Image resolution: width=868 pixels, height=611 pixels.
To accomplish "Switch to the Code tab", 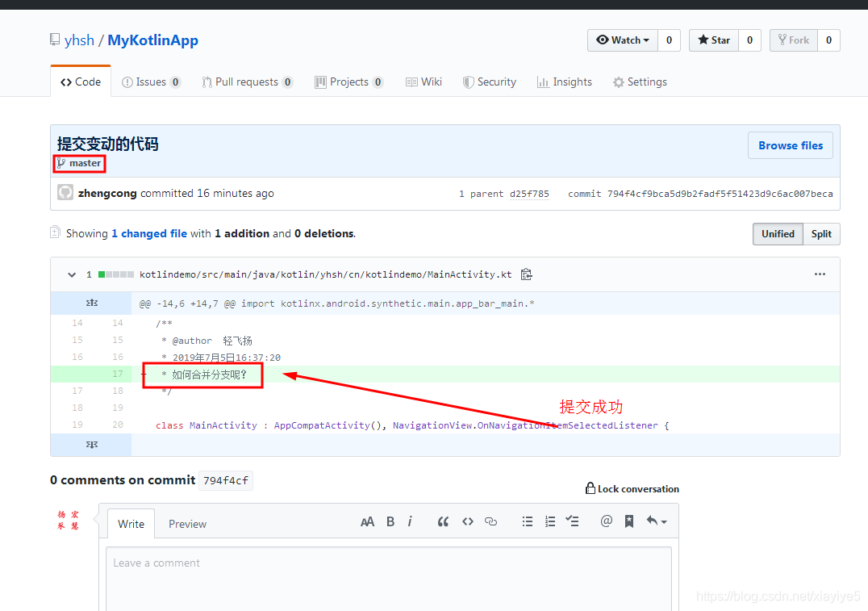I will coord(81,82).
